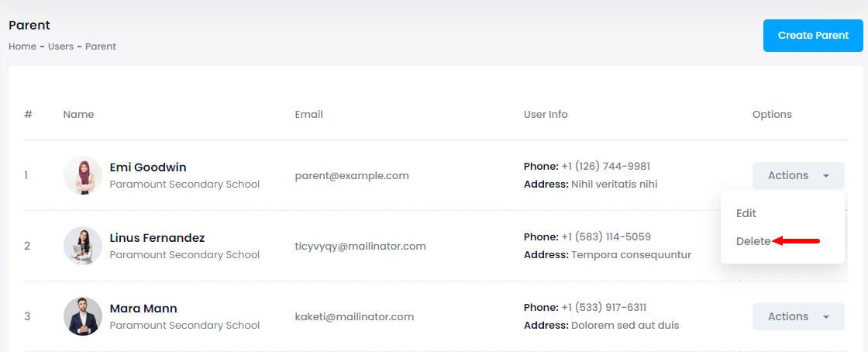Click Linus Fernandez's avatar photo
868x352 pixels.
(83, 246)
